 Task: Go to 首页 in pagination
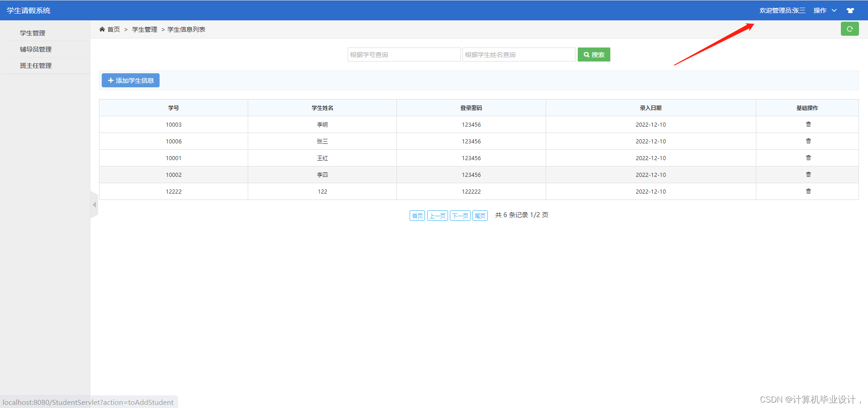(x=417, y=216)
